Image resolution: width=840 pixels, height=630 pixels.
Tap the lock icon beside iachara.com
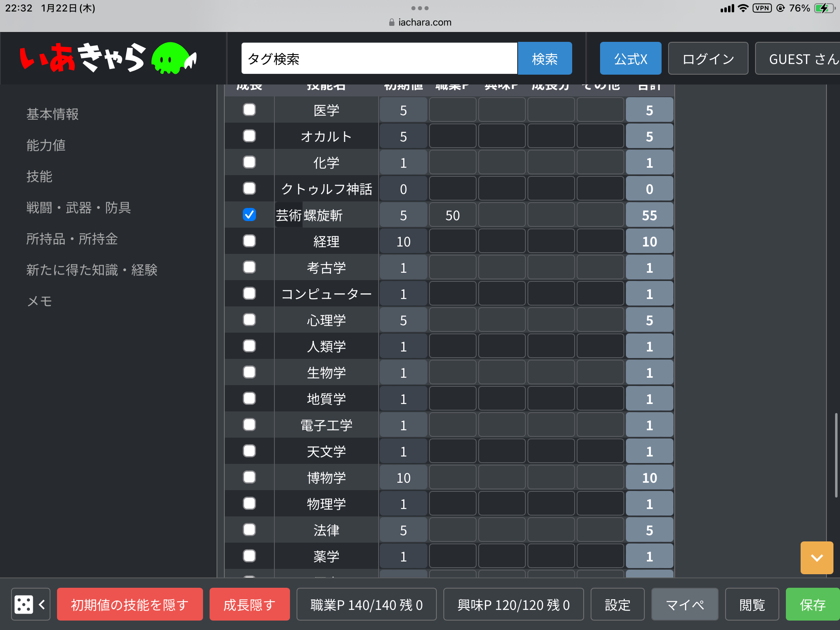[x=392, y=23]
